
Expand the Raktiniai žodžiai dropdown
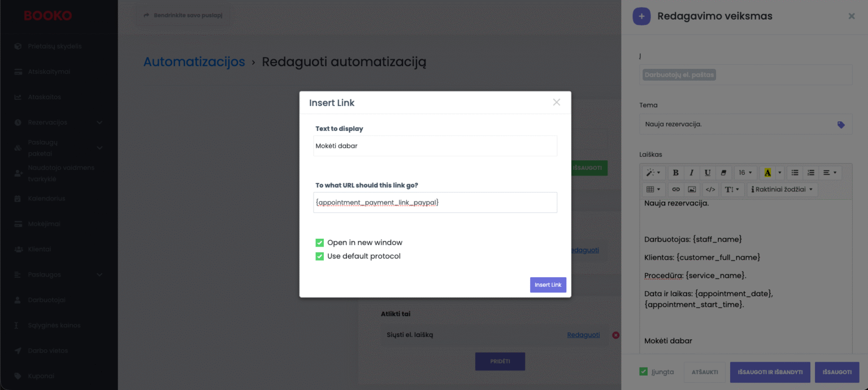(x=782, y=190)
